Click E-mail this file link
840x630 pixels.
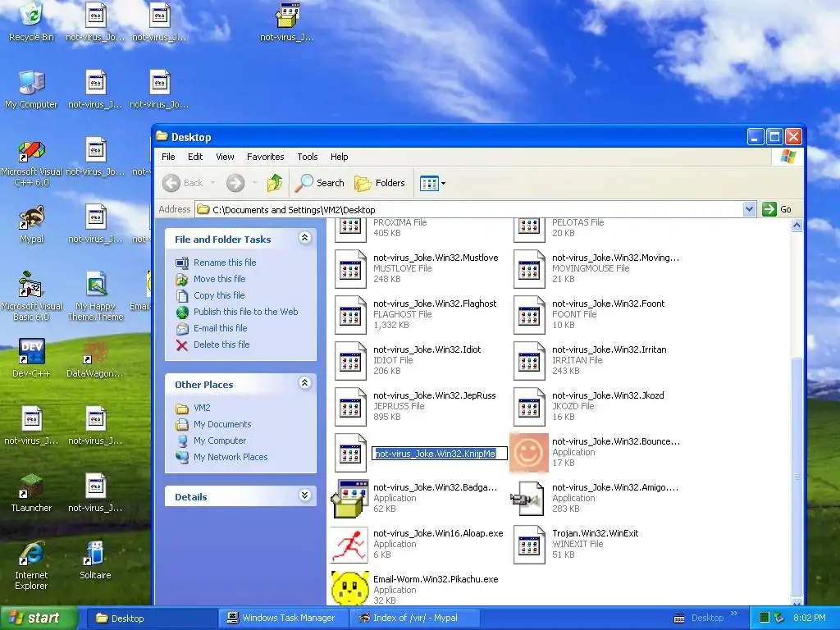coord(220,328)
